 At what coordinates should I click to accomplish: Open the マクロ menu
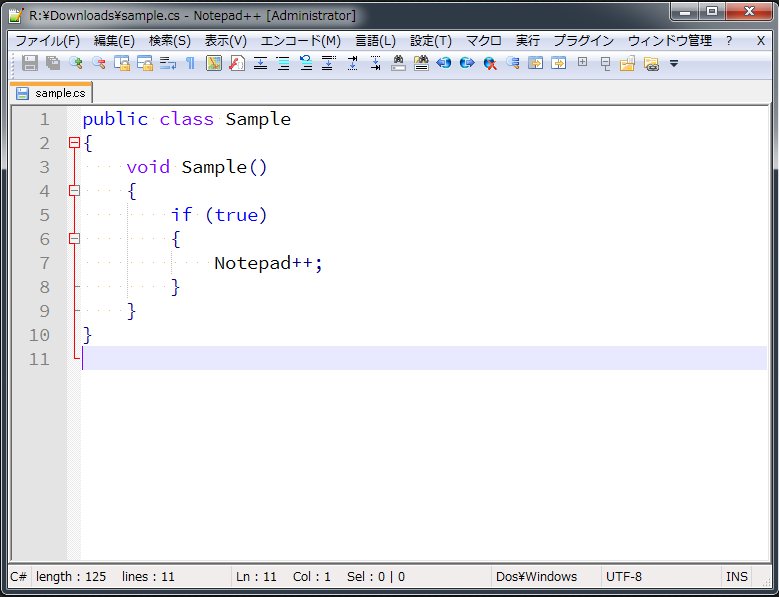tap(483, 41)
